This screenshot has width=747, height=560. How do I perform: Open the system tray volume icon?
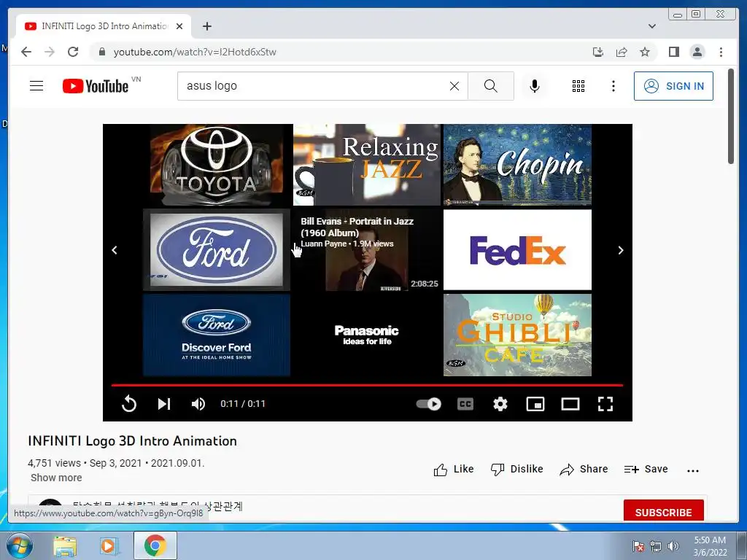pos(673,546)
